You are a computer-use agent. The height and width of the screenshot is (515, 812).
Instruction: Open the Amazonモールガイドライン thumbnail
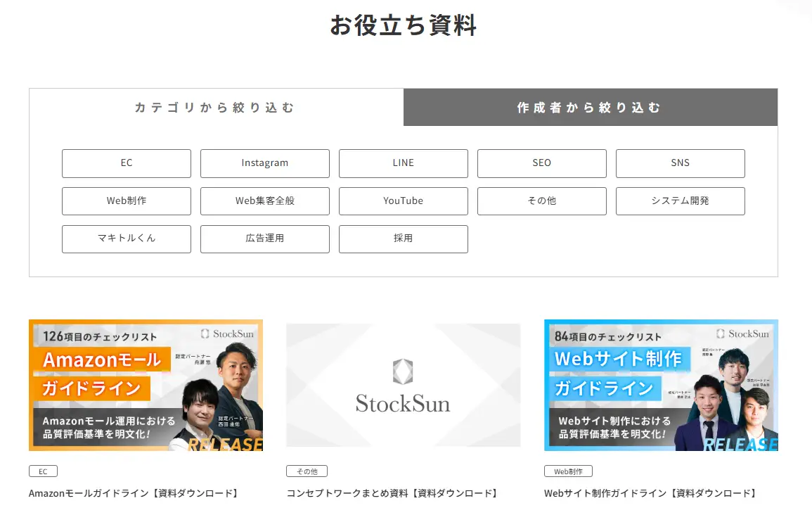145,385
